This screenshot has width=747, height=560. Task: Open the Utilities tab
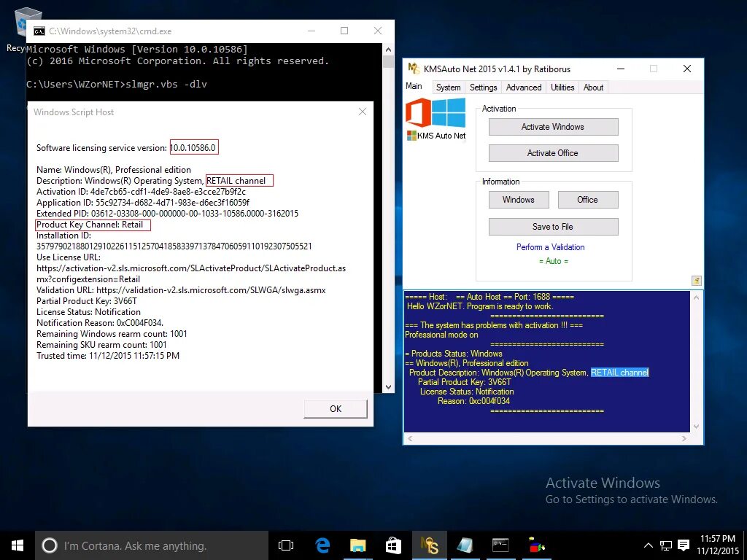coord(562,87)
